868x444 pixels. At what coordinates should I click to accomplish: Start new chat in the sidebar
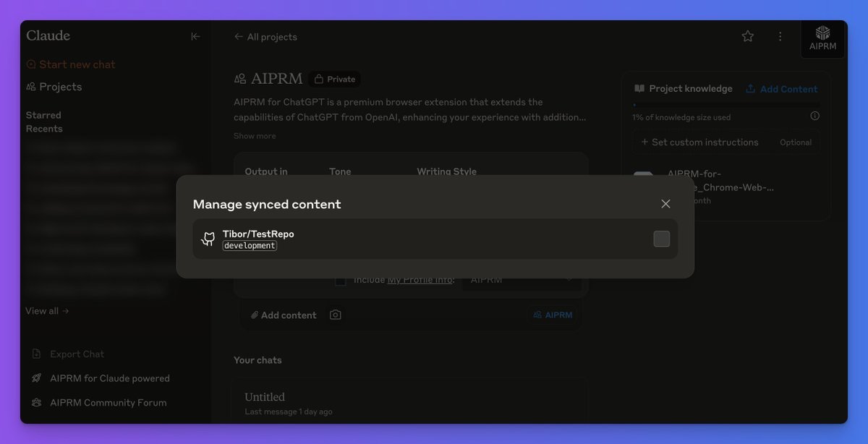pyautogui.click(x=71, y=64)
